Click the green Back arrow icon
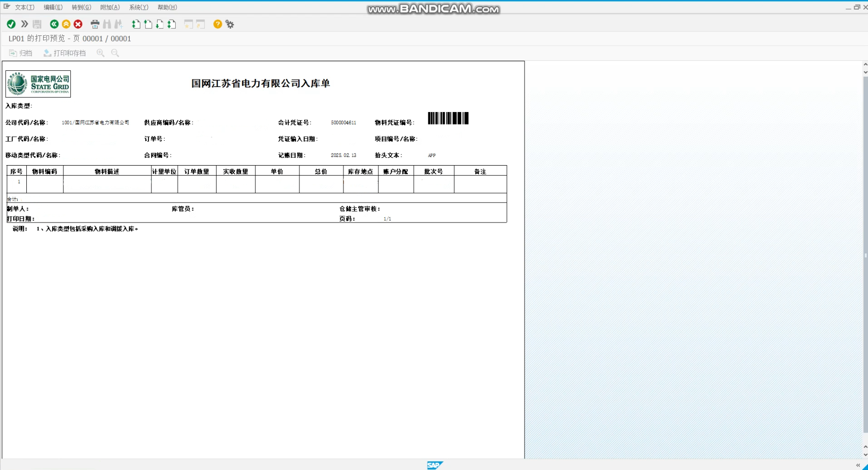 pyautogui.click(x=54, y=24)
